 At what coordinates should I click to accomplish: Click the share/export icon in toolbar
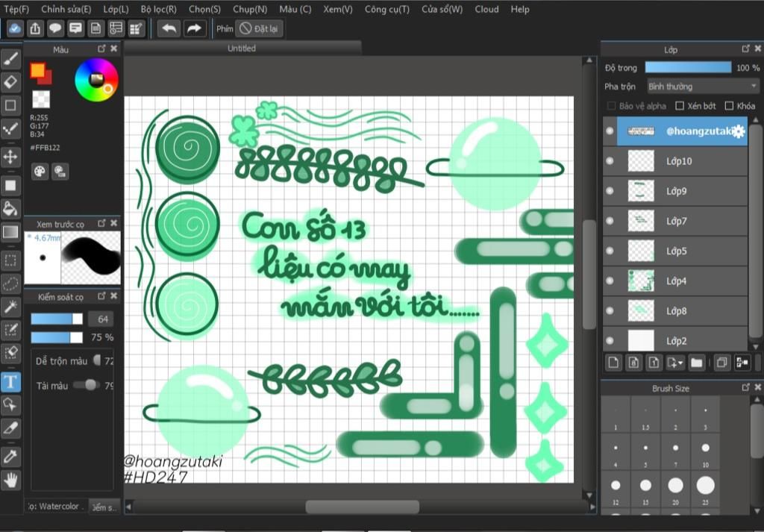pyautogui.click(x=35, y=28)
